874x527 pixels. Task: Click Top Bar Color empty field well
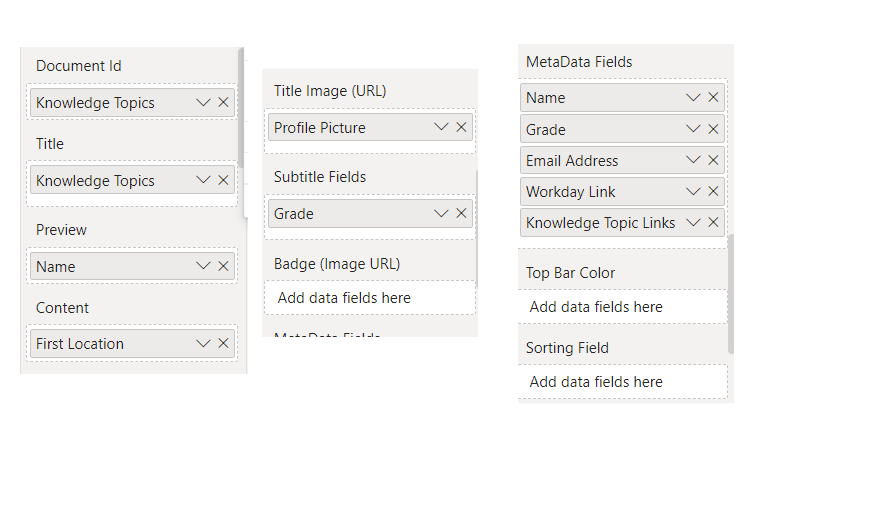coord(622,307)
